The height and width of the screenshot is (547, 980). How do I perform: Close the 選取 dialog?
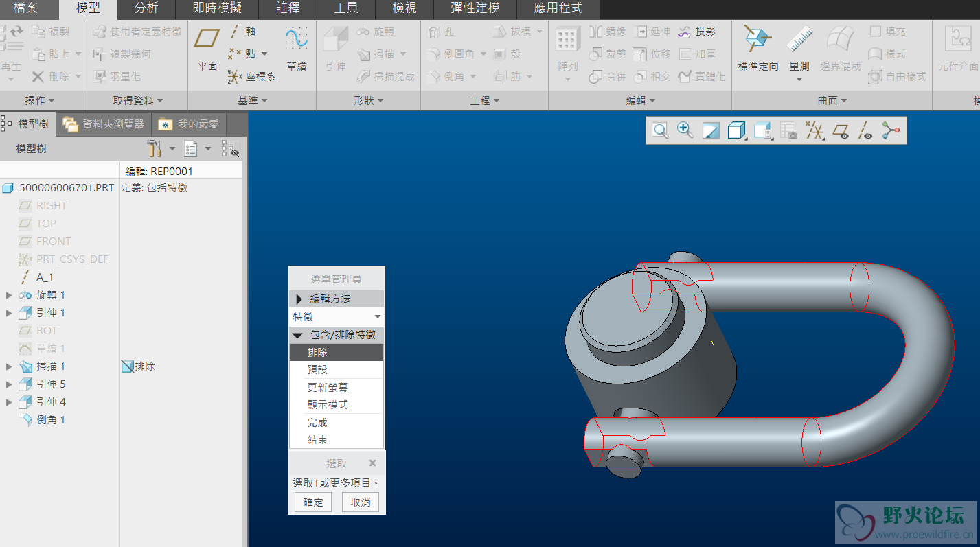(372, 463)
